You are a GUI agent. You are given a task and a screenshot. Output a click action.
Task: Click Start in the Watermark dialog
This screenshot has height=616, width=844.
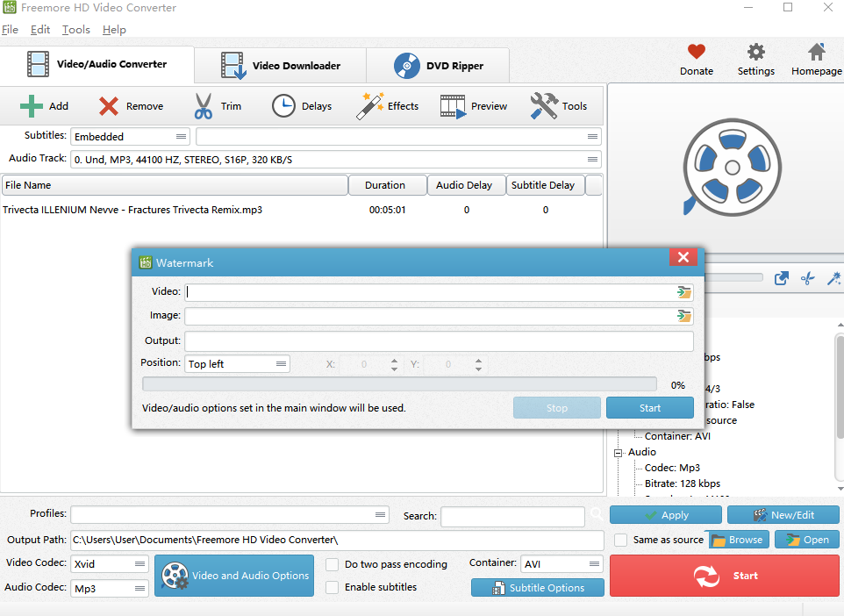point(650,408)
